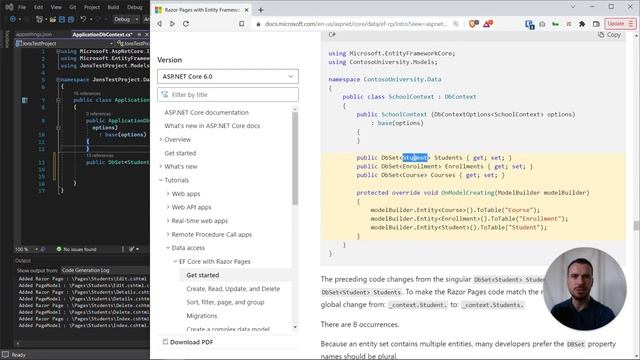
Task: Click the Save All icon in Visual Studio
Action: pyautogui.click(x=71, y=19)
